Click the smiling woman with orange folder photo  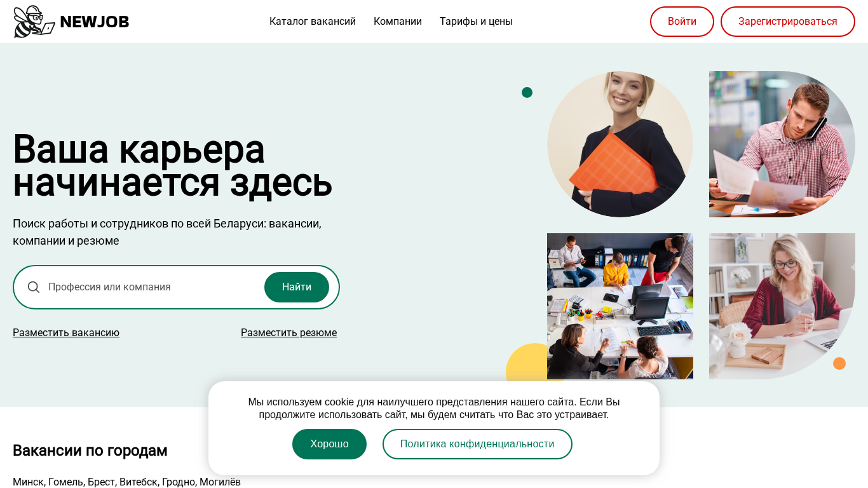pos(620,144)
